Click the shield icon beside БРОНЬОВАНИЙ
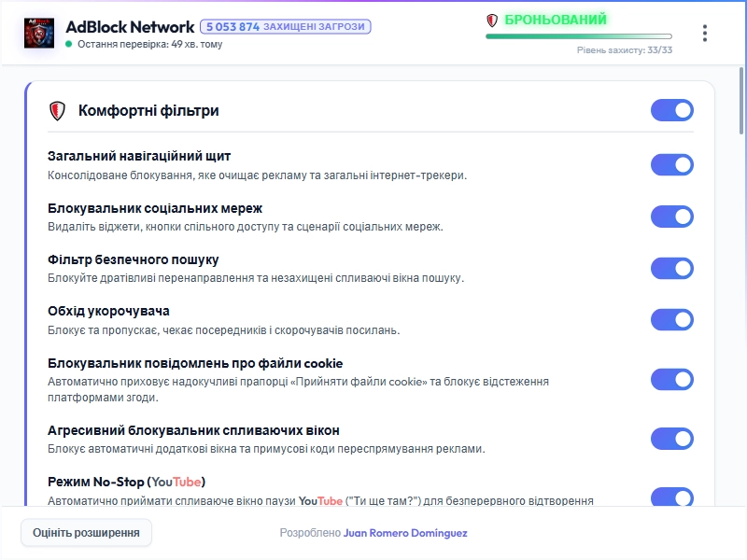 click(492, 20)
